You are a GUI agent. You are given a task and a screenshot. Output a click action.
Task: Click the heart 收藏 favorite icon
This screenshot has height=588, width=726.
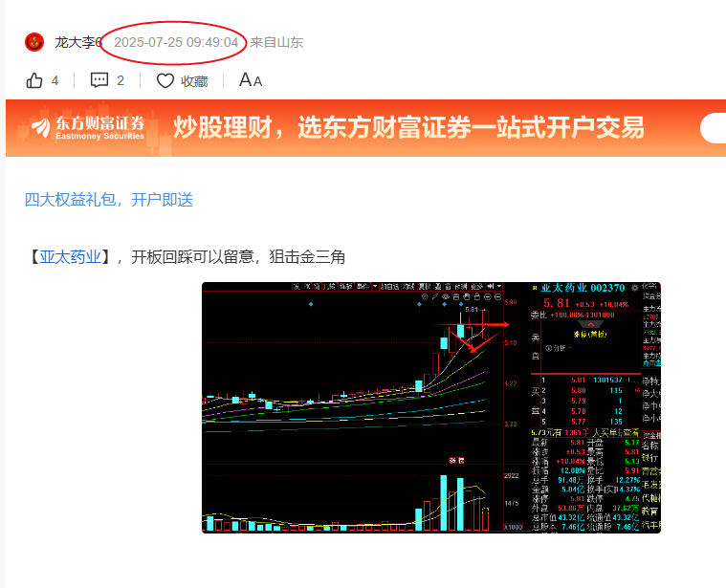coord(165,81)
